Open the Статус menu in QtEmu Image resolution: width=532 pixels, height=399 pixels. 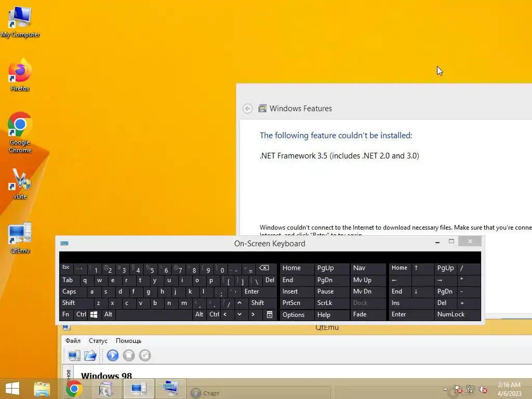98,341
